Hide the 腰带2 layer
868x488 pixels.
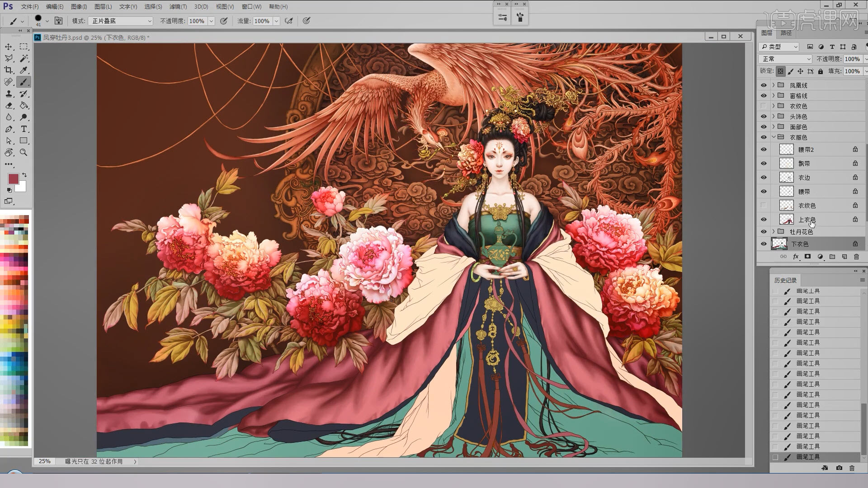point(764,150)
